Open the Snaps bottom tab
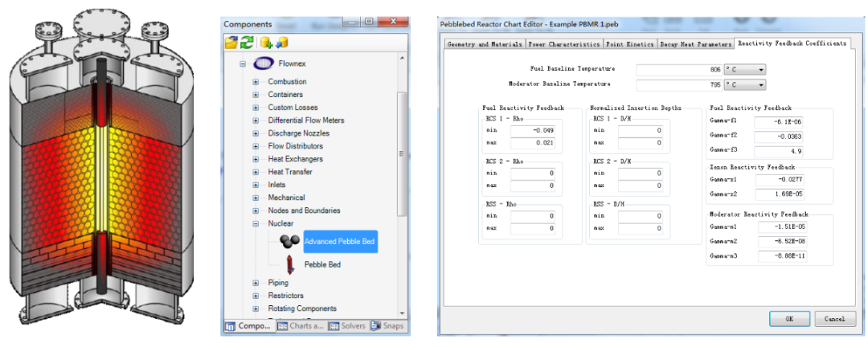The width and height of the screenshot is (868, 347). [x=387, y=326]
